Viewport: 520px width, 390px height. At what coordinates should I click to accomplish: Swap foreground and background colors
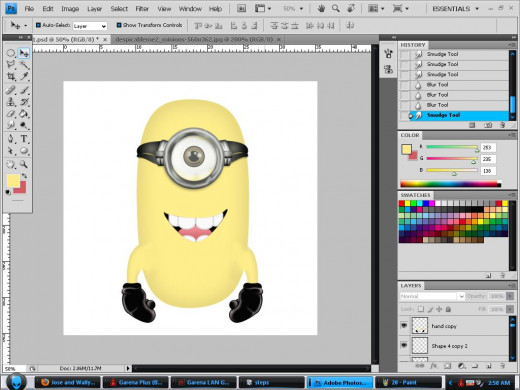coord(24,176)
